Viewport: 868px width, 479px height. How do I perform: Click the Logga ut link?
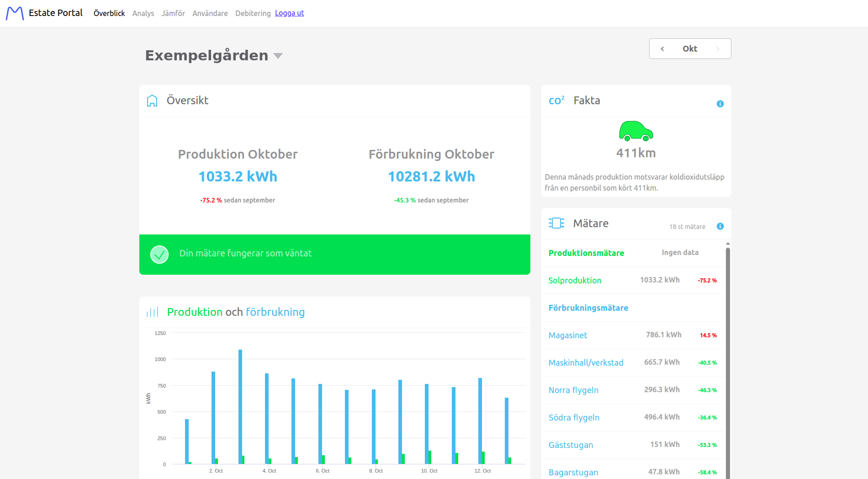click(289, 13)
